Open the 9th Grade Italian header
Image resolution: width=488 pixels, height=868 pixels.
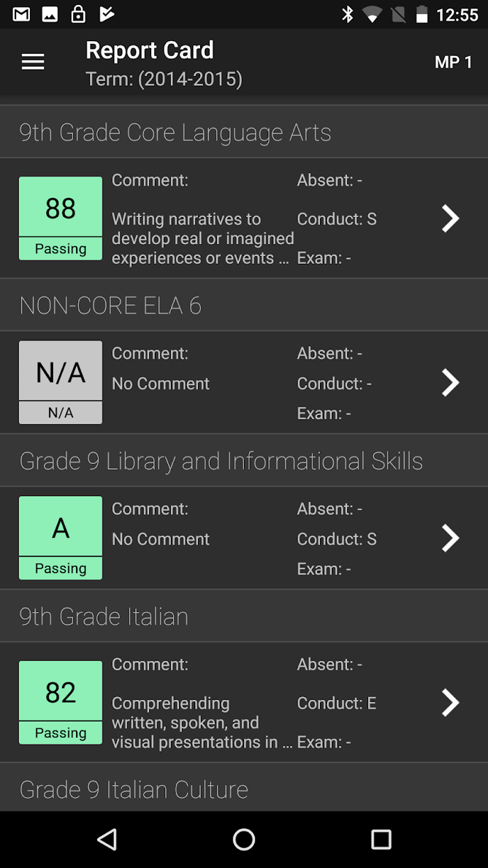click(x=244, y=616)
